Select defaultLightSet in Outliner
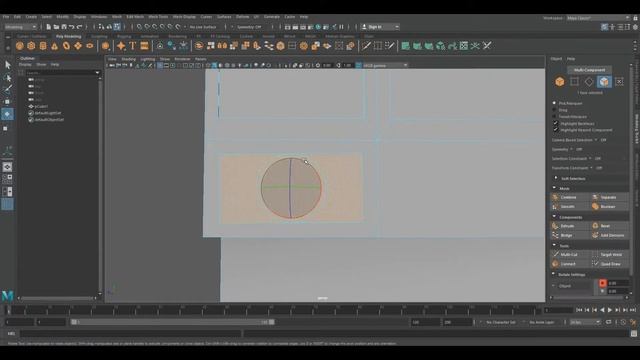This screenshot has height=360, width=640. coord(48,113)
